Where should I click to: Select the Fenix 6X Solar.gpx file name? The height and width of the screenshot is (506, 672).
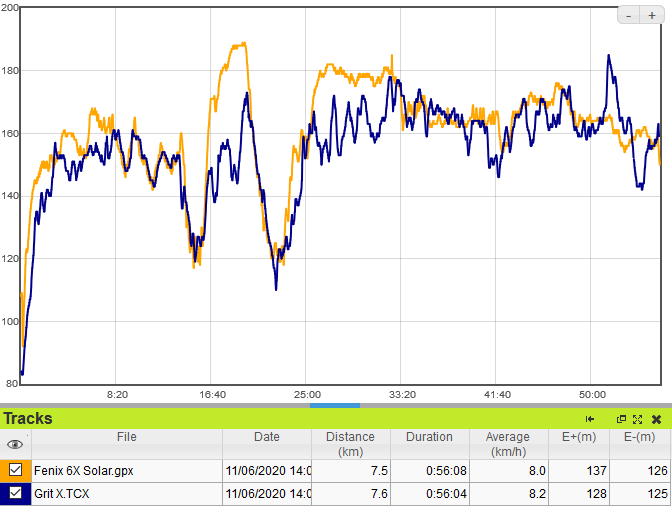pyautogui.click(x=83, y=469)
